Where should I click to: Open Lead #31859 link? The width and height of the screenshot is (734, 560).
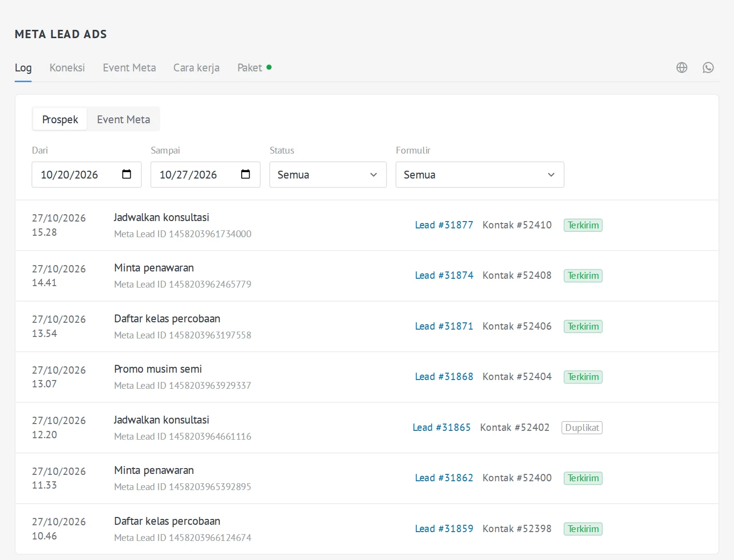point(444,529)
